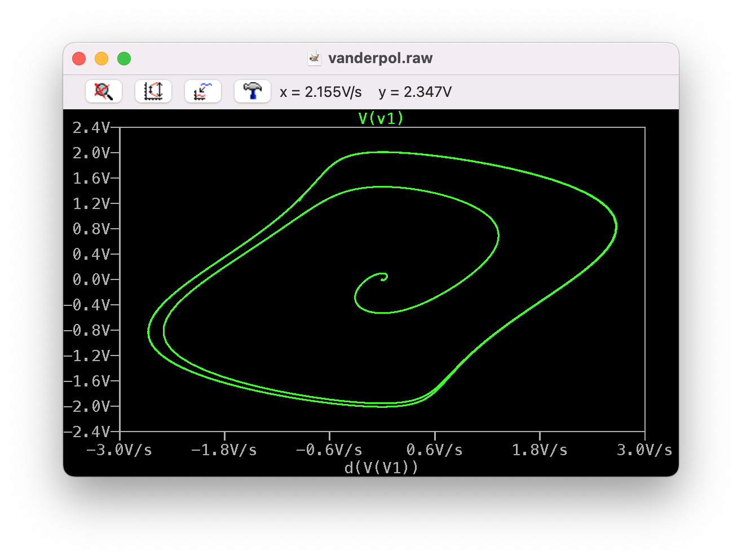
Task: Click the -0.4V vertical axis label
Action: click(x=87, y=305)
